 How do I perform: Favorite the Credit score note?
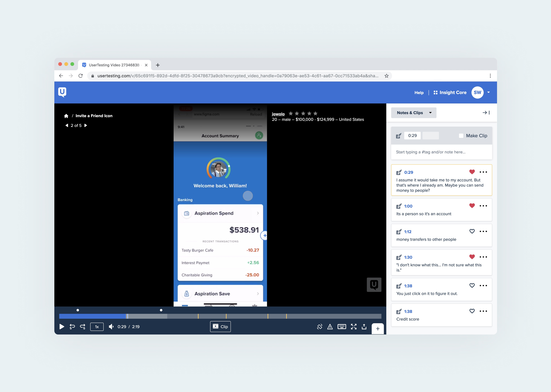472,311
